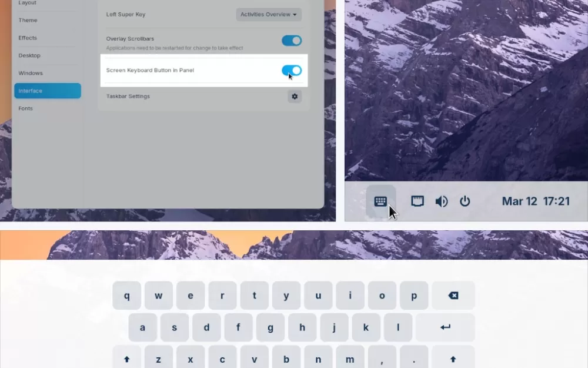Tap the Enter key on the on-screen keyboard
Screen dimensions: 588x368
[x=446, y=327]
